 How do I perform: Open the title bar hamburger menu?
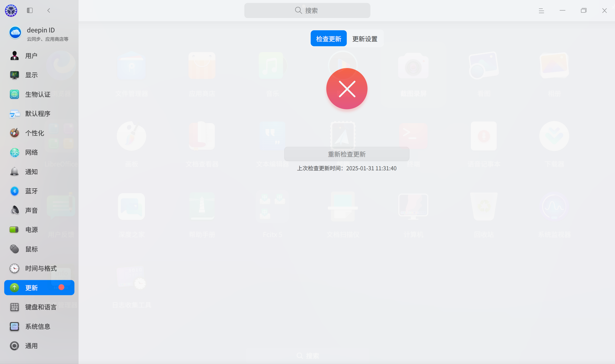[x=541, y=11]
